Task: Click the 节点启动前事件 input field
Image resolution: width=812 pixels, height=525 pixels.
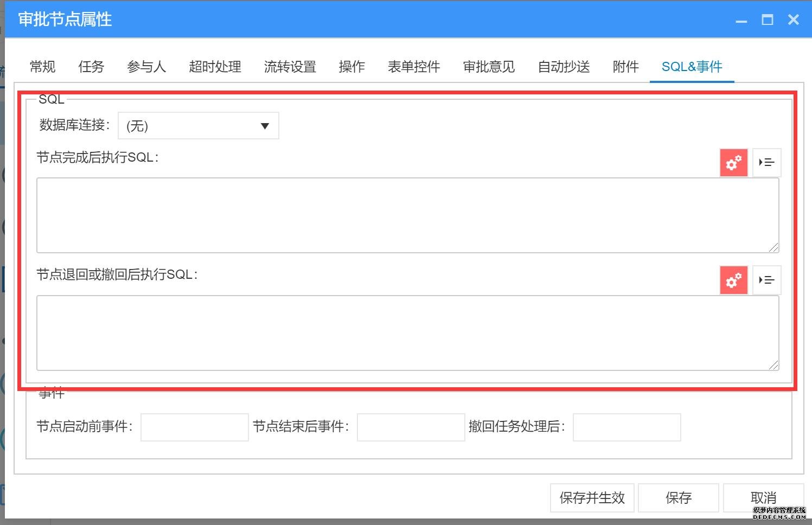Action: [194, 427]
